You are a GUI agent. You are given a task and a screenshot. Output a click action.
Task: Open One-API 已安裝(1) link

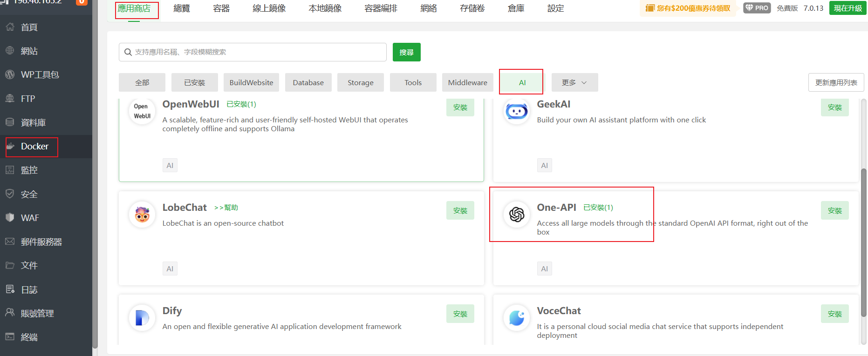click(x=598, y=208)
